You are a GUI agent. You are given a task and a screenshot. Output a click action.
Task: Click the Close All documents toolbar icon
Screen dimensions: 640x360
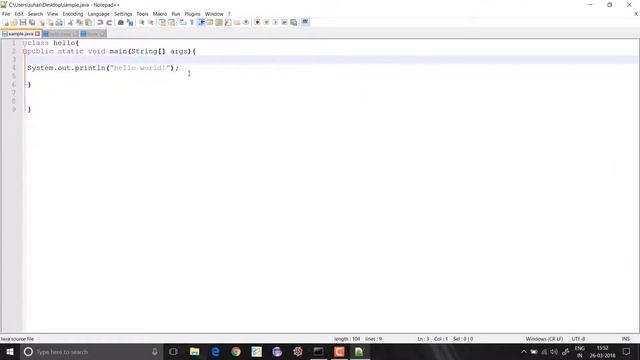50,22
